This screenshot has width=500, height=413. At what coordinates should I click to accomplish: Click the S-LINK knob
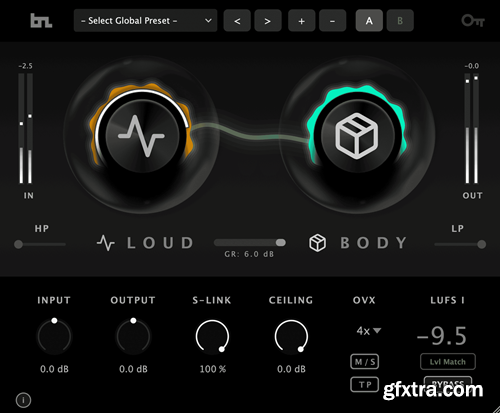(212, 336)
